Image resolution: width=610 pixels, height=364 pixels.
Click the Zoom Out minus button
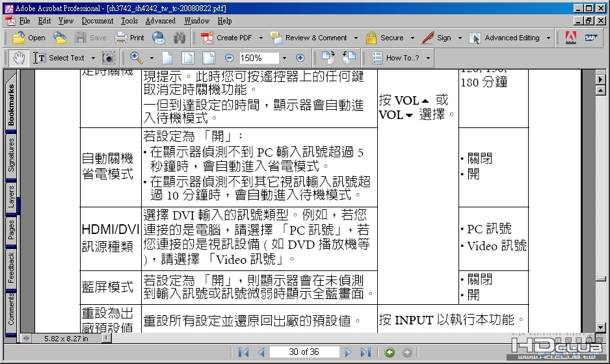(x=229, y=58)
